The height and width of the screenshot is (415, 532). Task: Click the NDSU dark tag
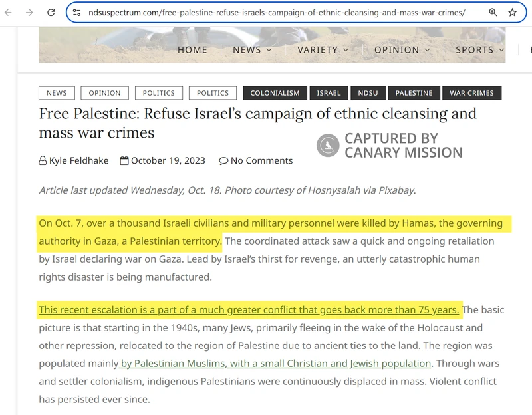[x=368, y=93]
